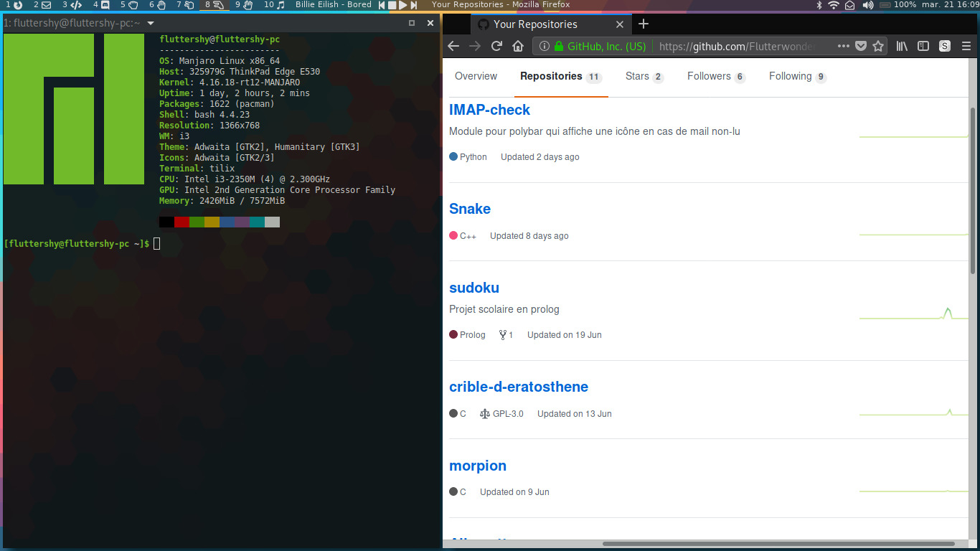The image size is (980, 551).
Task: Click the terminal command prompt cursor
Action: (156, 244)
